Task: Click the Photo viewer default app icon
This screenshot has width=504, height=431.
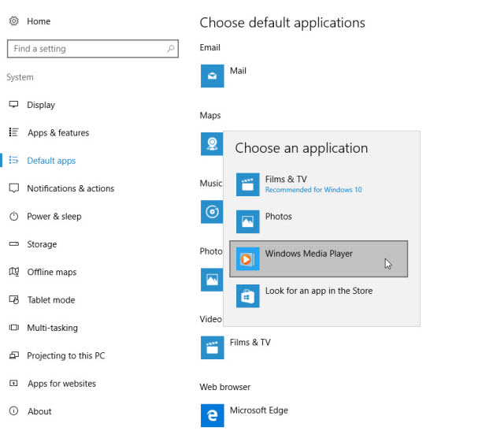Action: pos(212,280)
